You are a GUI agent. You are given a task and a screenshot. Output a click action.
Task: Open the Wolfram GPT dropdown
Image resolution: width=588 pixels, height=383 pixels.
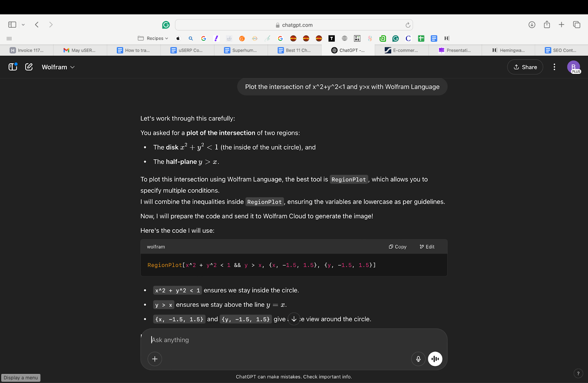tap(58, 67)
